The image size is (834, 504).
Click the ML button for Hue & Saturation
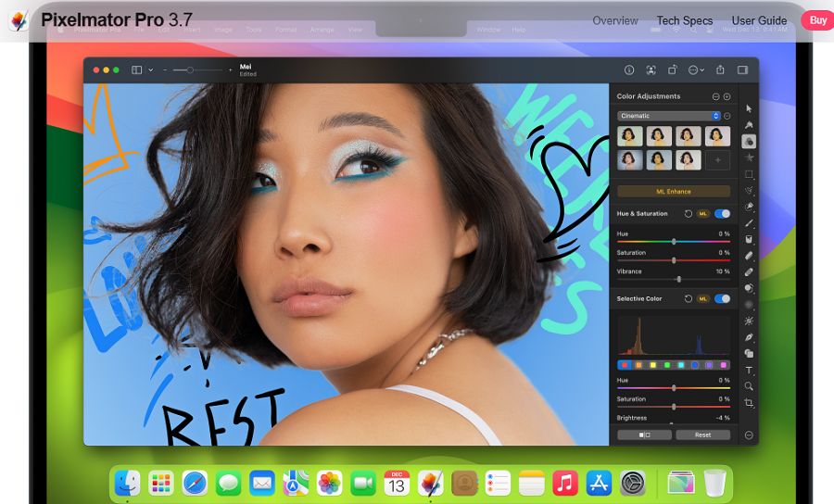tap(703, 214)
